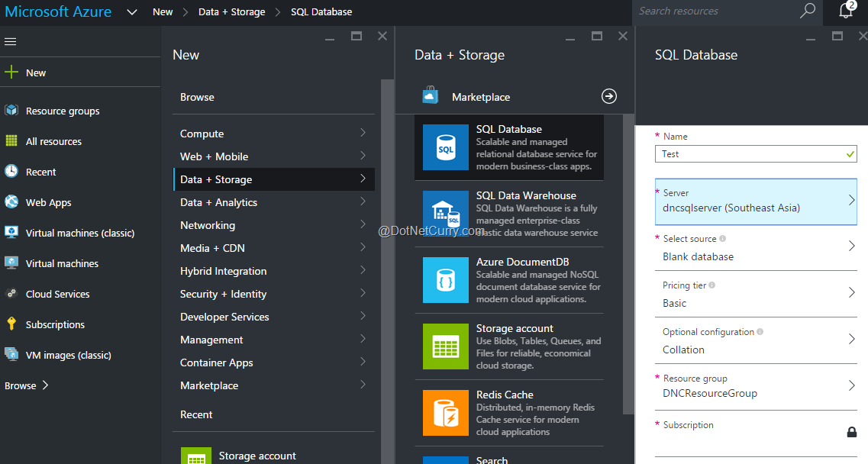Expand the Microsoft Azure dropdown chevron
The height and width of the screenshot is (464, 868).
click(132, 11)
